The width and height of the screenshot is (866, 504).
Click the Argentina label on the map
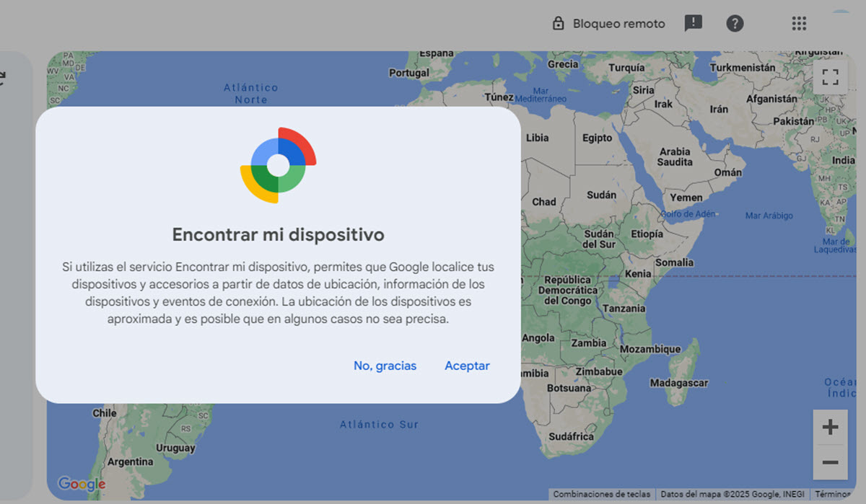tap(131, 461)
